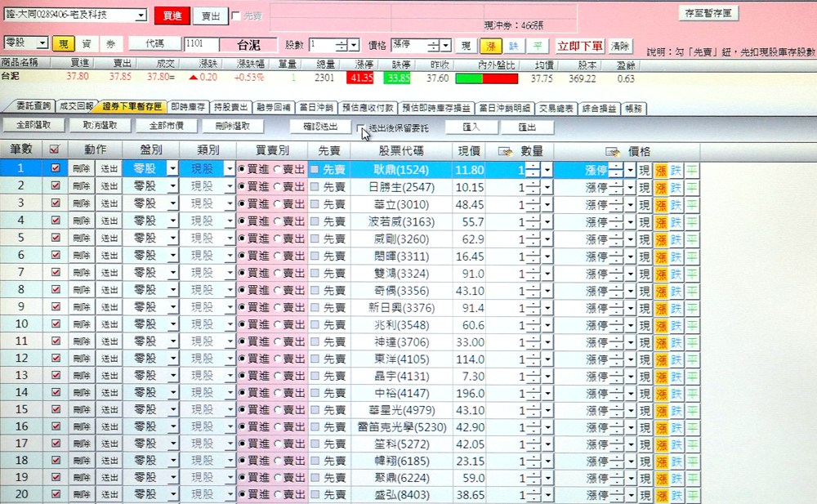
Task: Click the 跌 icon in row 6 閎暉
Action: pyautogui.click(x=676, y=256)
